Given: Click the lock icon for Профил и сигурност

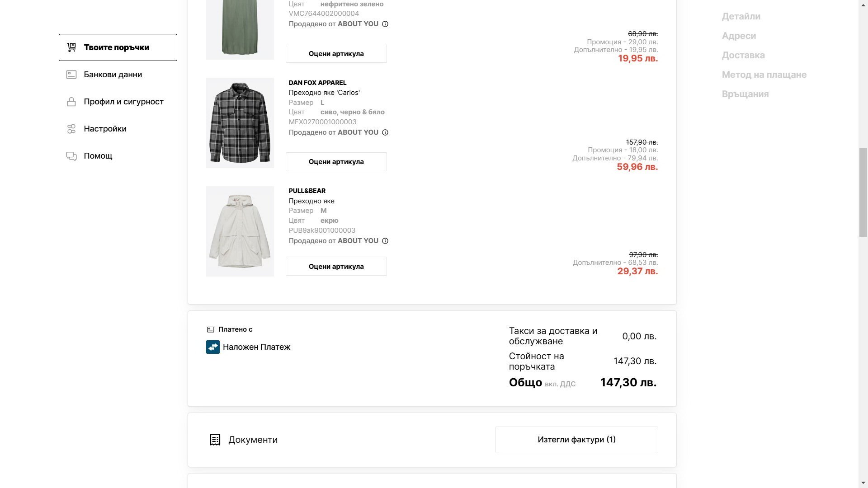Looking at the screenshot, I should click(x=71, y=102).
